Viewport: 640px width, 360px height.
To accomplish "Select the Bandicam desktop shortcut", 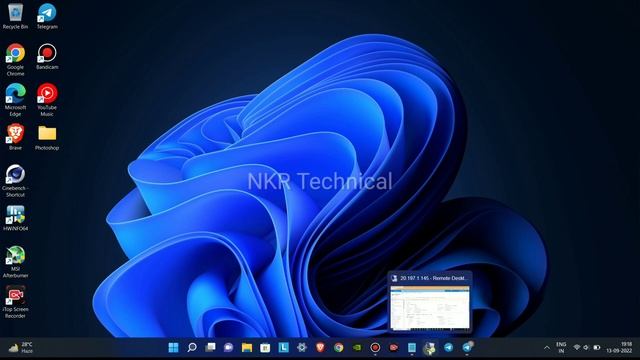I will [x=47, y=57].
